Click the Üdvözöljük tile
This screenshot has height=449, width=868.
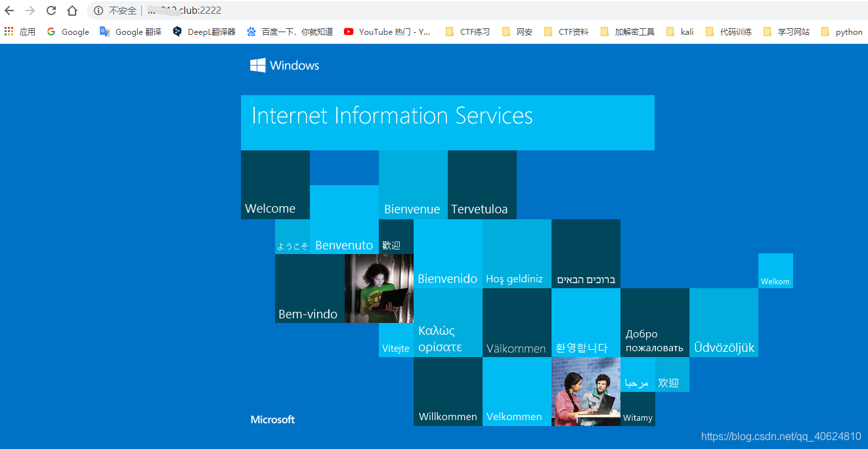click(x=724, y=322)
